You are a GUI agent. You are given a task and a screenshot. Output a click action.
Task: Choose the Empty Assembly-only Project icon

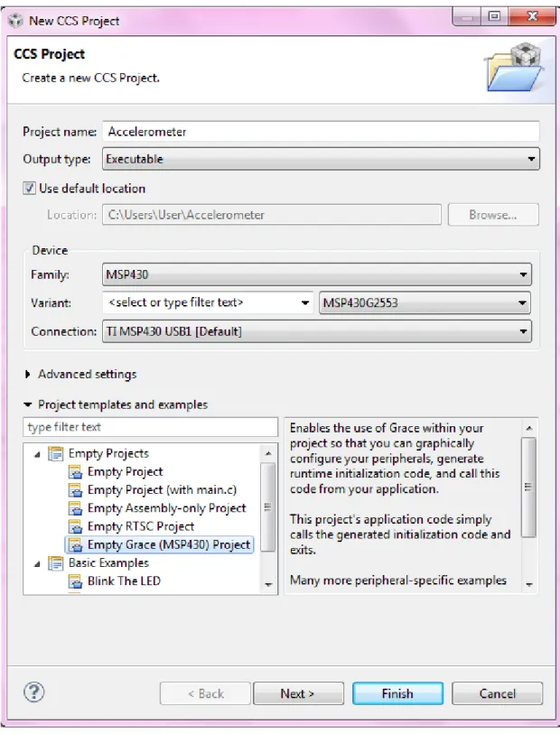pos(75,508)
